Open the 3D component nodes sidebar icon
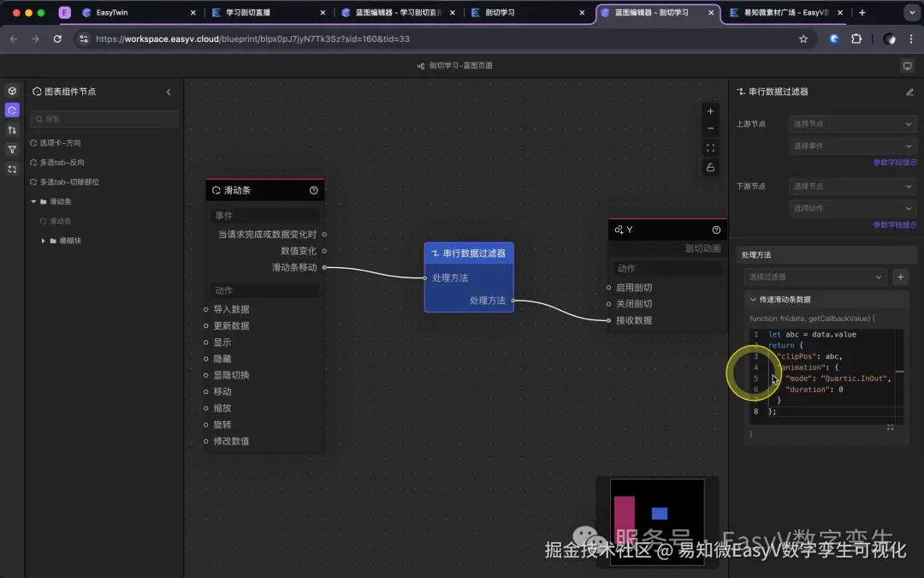 pyautogui.click(x=12, y=91)
